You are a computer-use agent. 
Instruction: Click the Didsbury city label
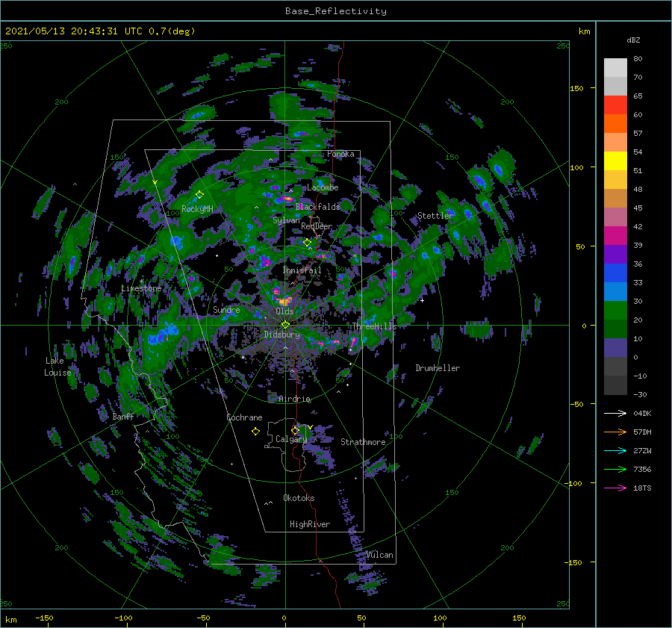point(282,335)
